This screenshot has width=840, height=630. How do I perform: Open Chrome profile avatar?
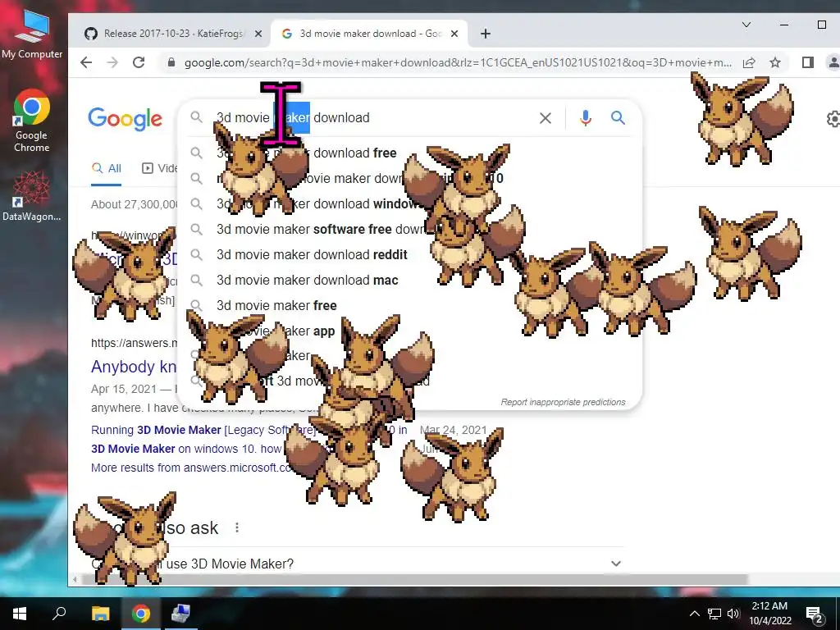833,62
